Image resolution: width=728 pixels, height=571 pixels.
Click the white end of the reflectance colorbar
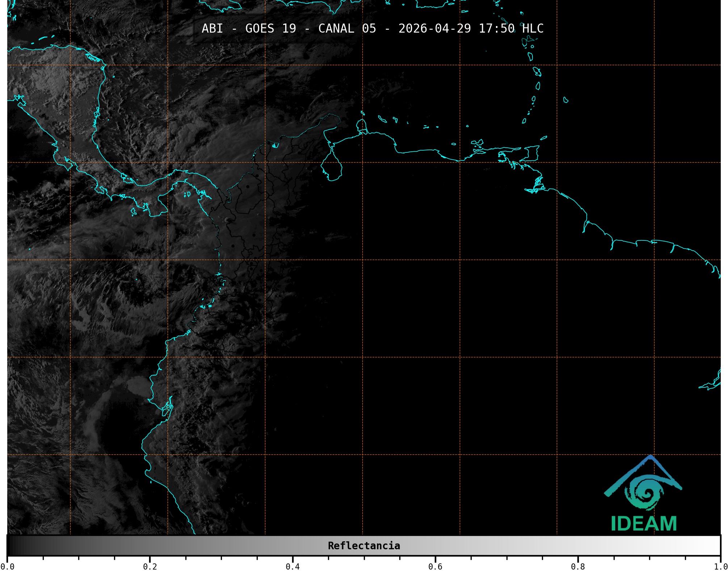click(x=715, y=545)
